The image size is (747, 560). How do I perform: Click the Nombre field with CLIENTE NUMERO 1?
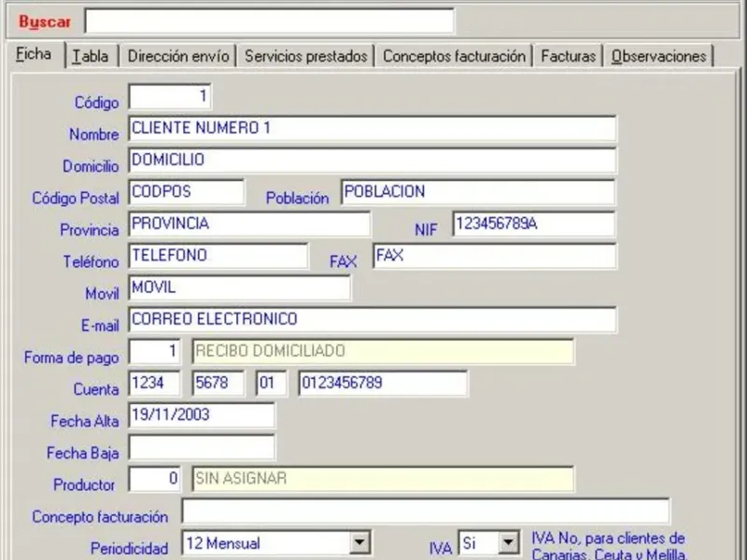(373, 129)
